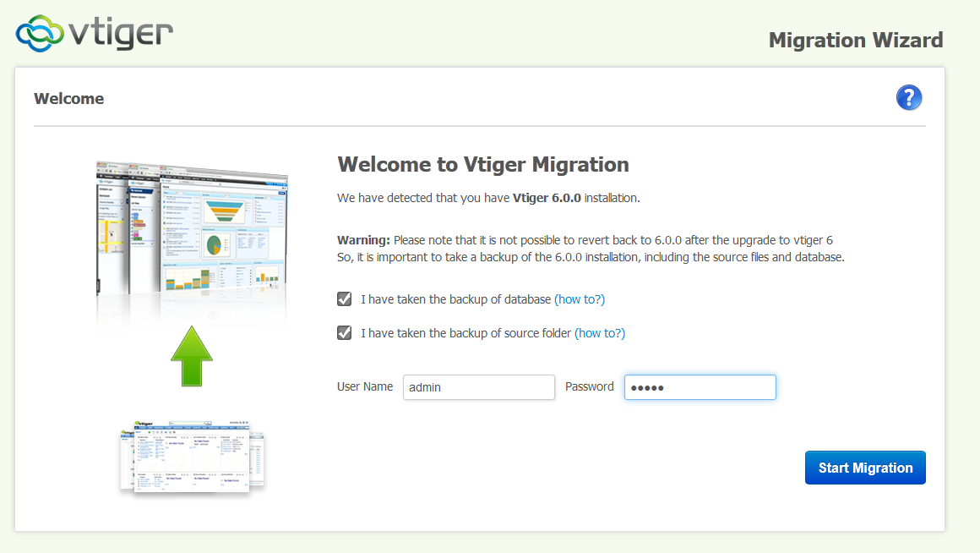Click the bold "Vtiger 6.0.0" text
Viewport: 980px width, 553px height.
[x=547, y=199]
